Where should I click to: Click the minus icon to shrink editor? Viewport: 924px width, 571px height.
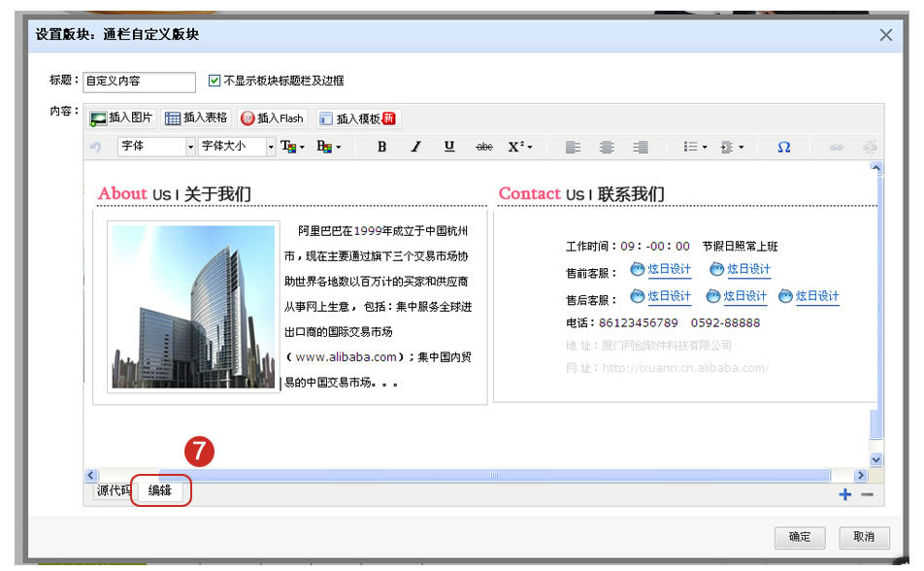(867, 494)
